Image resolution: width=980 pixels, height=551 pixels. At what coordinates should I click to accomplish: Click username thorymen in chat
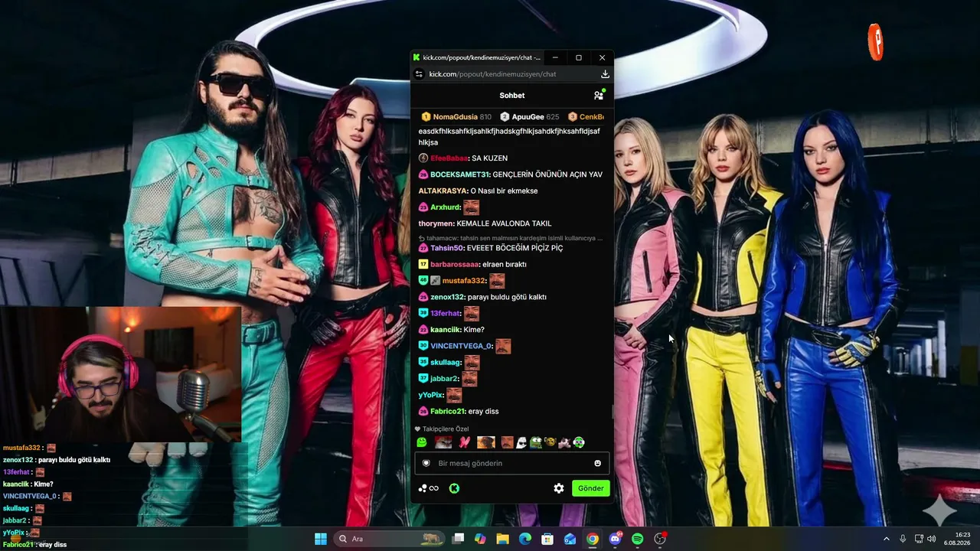(436, 223)
